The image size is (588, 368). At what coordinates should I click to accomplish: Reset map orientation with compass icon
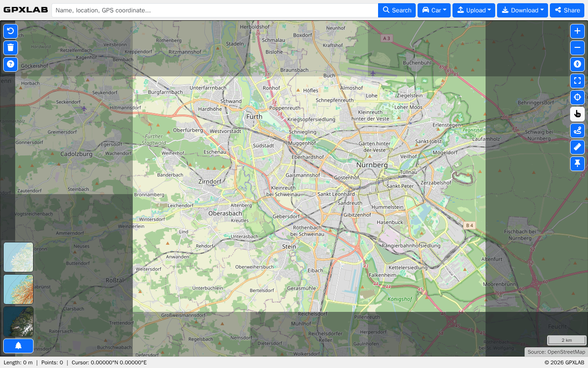pos(577,64)
